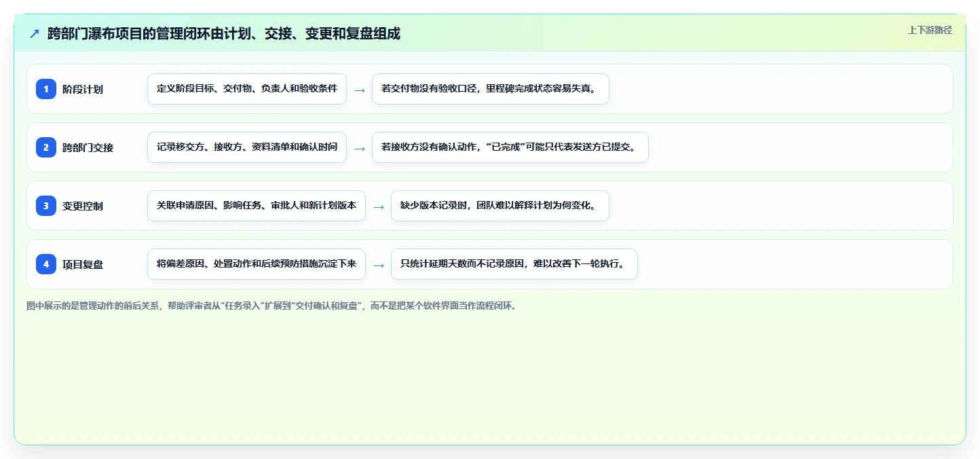
Task: Click the 项目复盘 step label
Action: click(x=83, y=264)
